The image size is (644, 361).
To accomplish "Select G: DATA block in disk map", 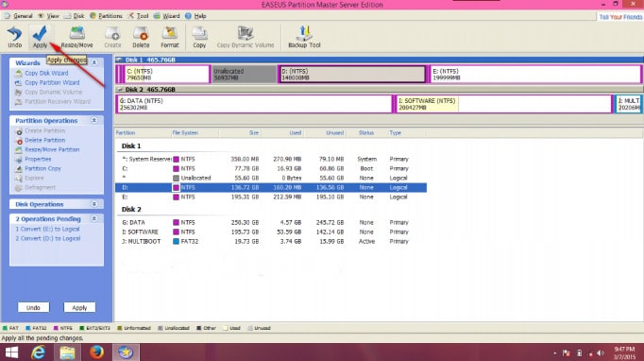I will point(254,104).
